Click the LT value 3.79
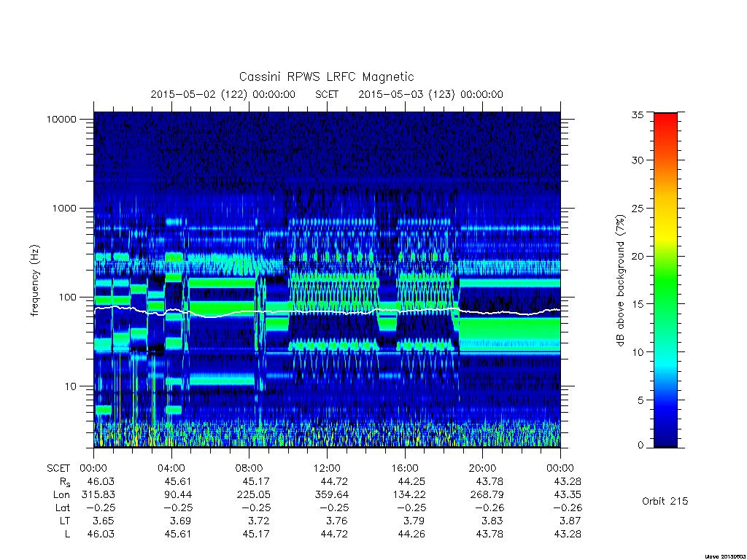The width and height of the screenshot is (747, 560). tap(413, 521)
